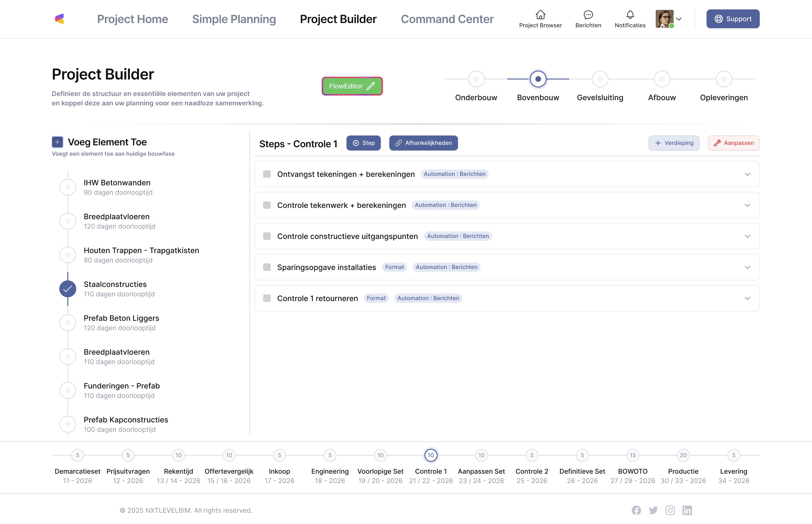Check the Ontvangst tekeningen + berekeningen checkbox
Screen dimensions: 812x524
click(x=267, y=174)
